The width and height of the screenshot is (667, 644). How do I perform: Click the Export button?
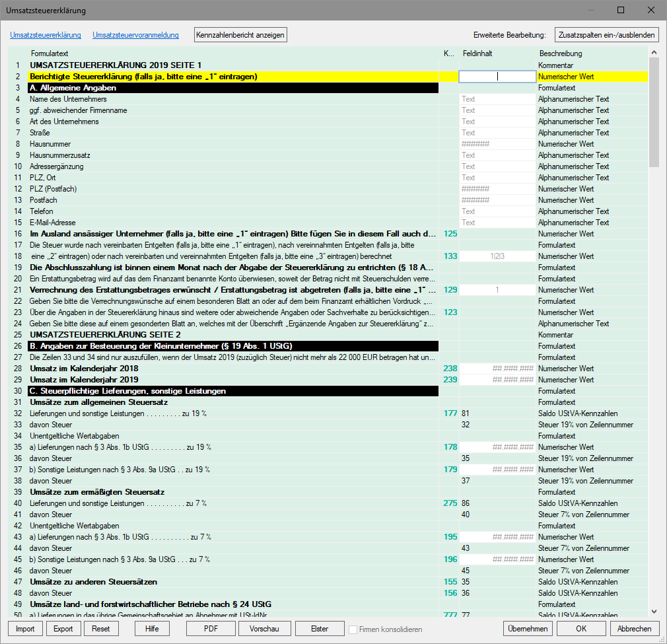coord(63,629)
